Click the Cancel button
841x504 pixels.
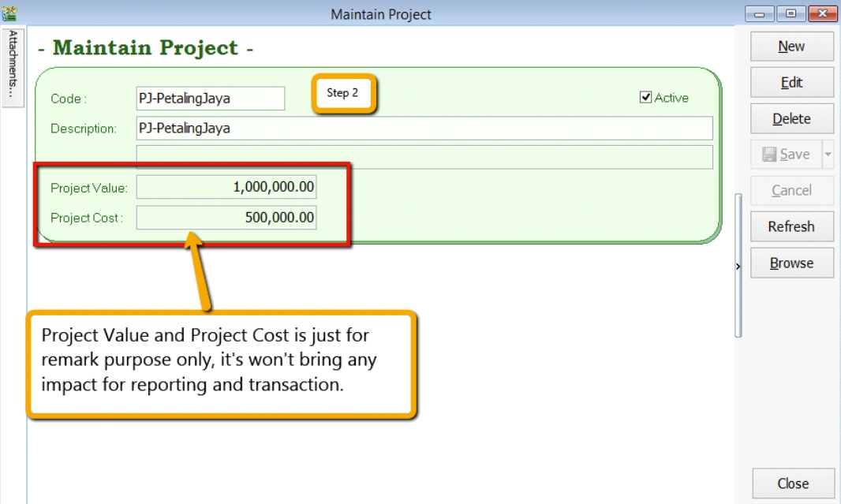(x=791, y=191)
